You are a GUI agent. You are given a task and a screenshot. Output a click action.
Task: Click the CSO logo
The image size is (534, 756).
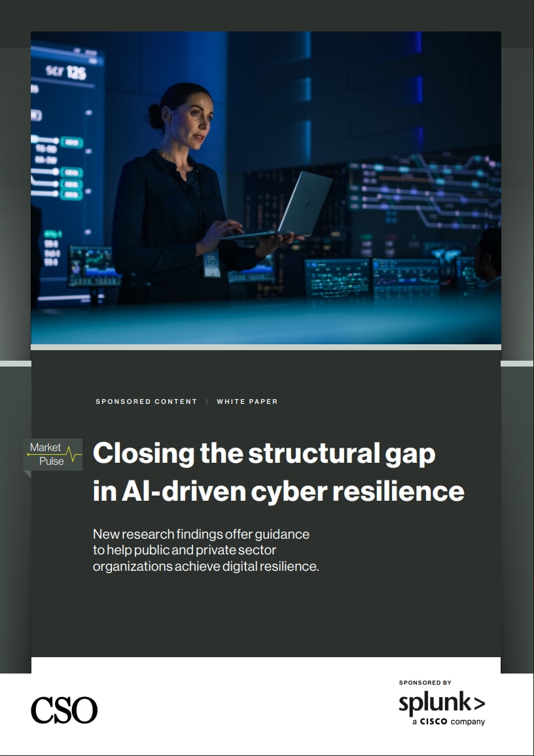63,710
